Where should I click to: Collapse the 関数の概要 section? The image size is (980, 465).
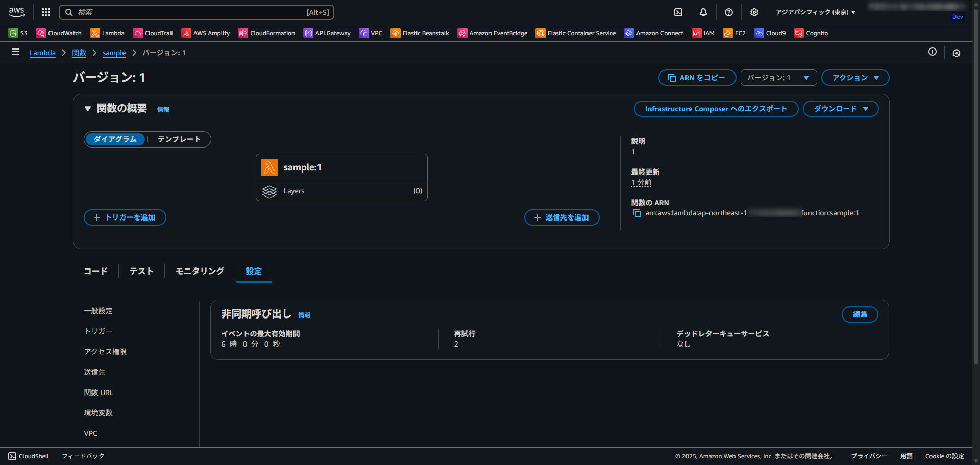[88, 109]
